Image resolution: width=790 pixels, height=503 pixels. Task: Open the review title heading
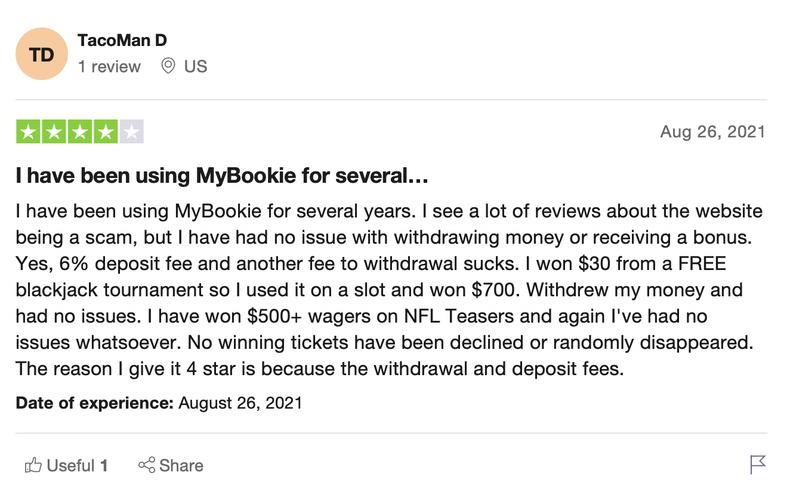coord(222,177)
